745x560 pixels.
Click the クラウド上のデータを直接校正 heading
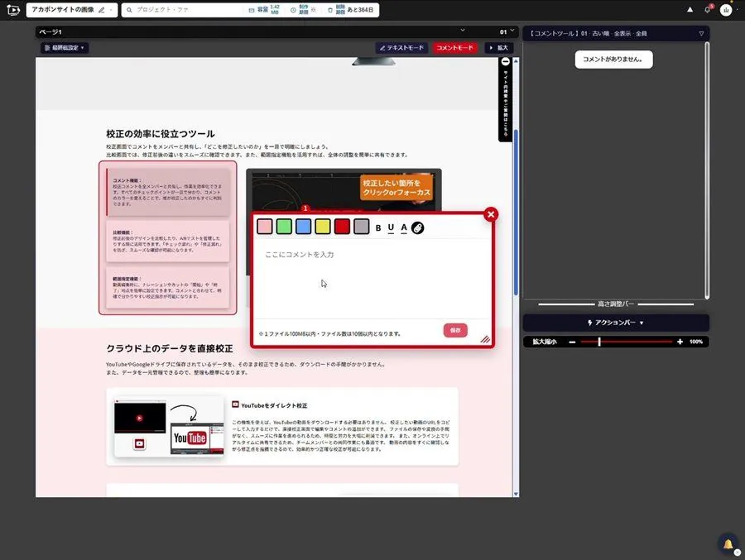coord(170,348)
